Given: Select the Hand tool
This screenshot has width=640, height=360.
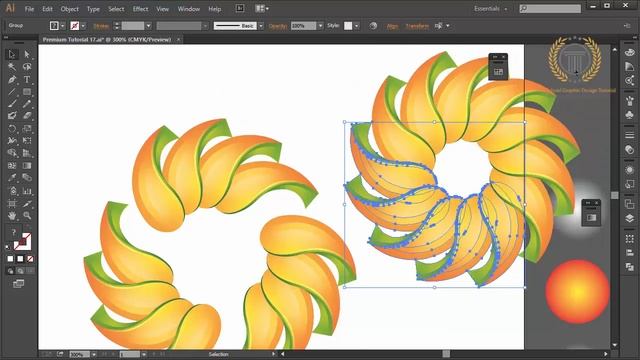Looking at the screenshot, I should (x=12, y=215).
